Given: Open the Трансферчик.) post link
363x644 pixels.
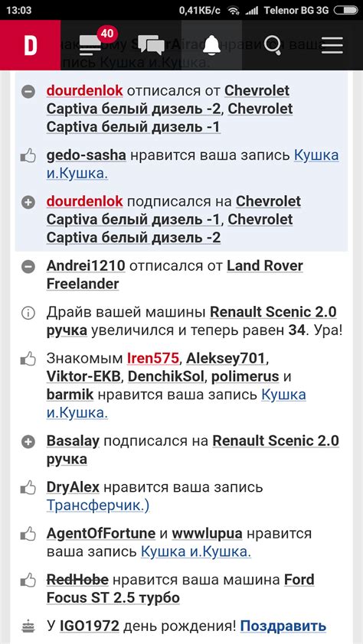Looking at the screenshot, I should coord(98,506).
